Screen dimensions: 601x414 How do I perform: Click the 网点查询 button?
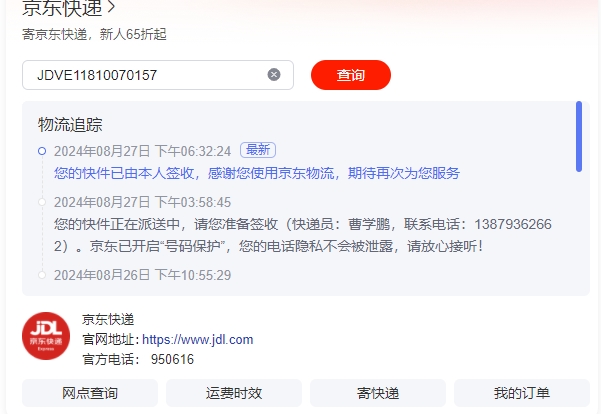90,393
